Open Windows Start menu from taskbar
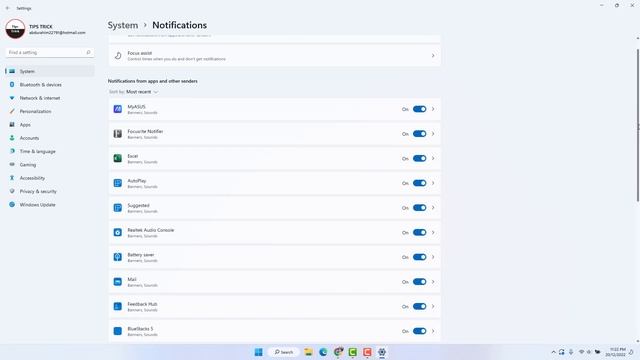The height and width of the screenshot is (360, 640). pos(258,352)
